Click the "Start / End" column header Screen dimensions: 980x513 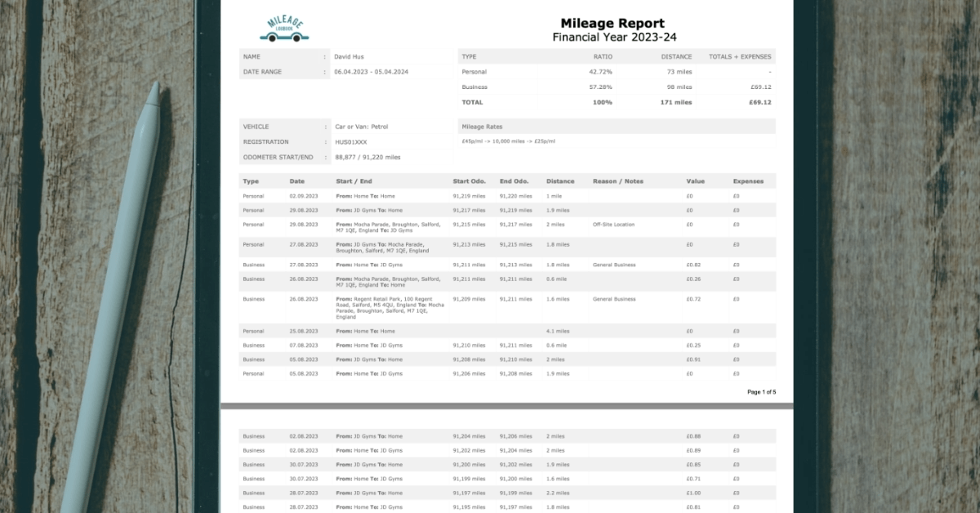pyautogui.click(x=354, y=181)
